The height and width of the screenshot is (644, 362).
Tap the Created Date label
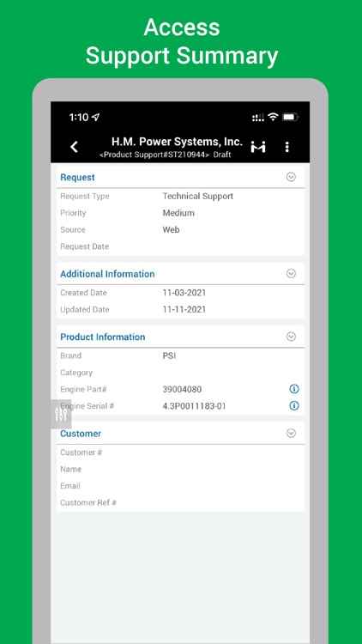coord(83,293)
